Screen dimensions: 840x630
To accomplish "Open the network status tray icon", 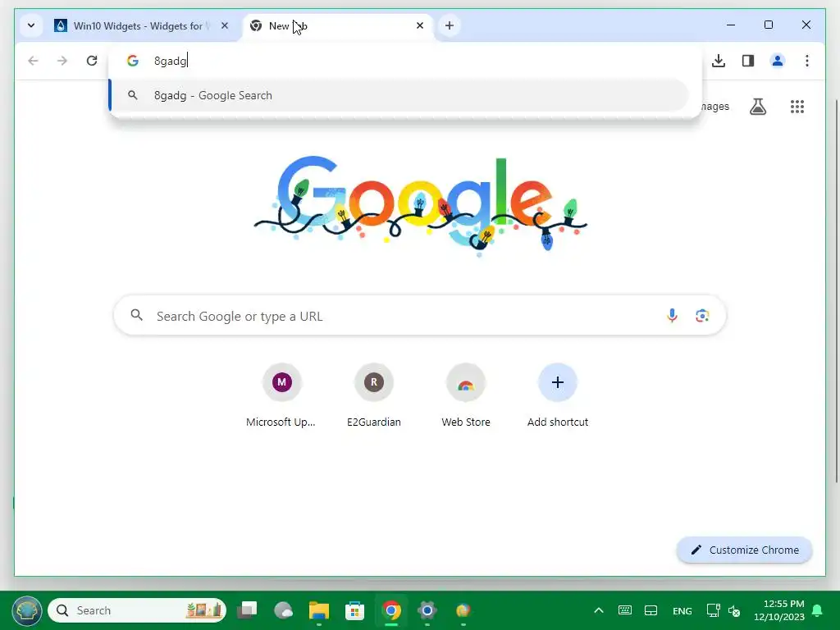I will [x=713, y=610].
